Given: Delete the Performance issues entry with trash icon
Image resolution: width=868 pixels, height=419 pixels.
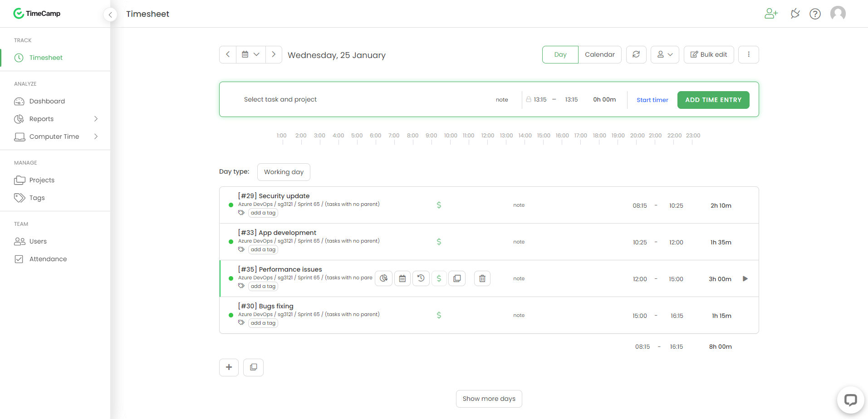Looking at the screenshot, I should pyautogui.click(x=482, y=278).
